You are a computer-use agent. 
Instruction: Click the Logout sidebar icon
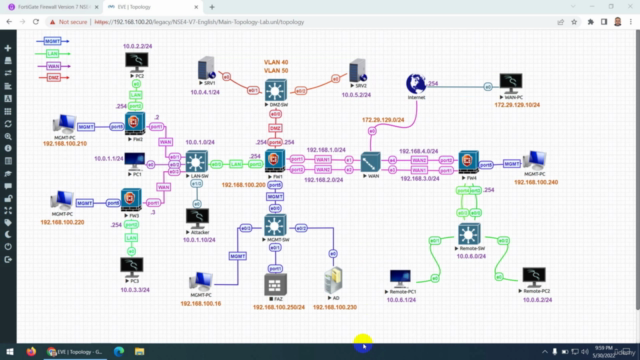(x=8, y=259)
